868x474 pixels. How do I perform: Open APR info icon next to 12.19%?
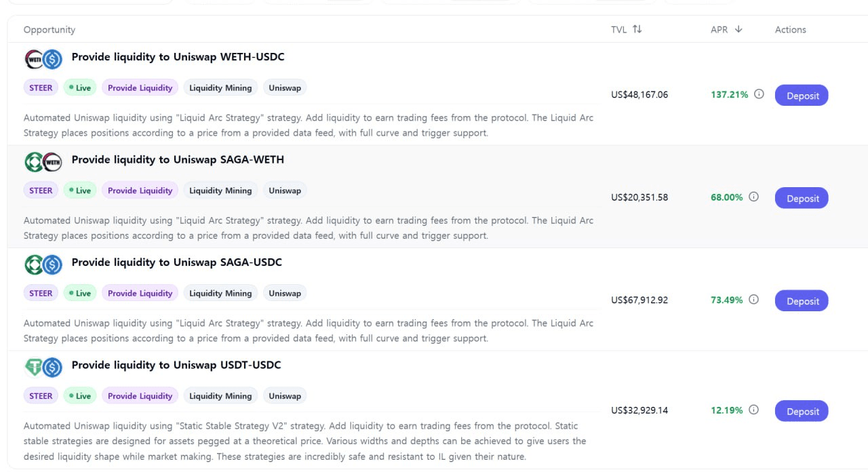(753, 410)
